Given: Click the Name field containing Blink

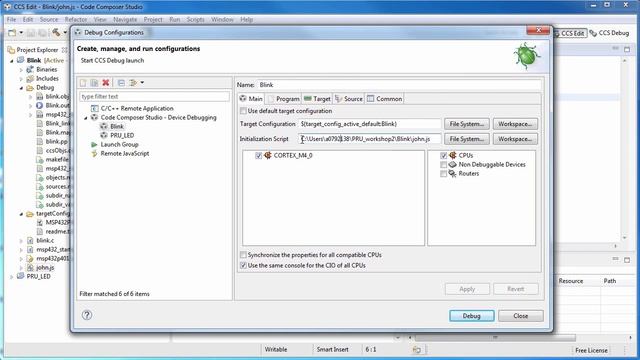Looking at the screenshot, I should point(399,84).
